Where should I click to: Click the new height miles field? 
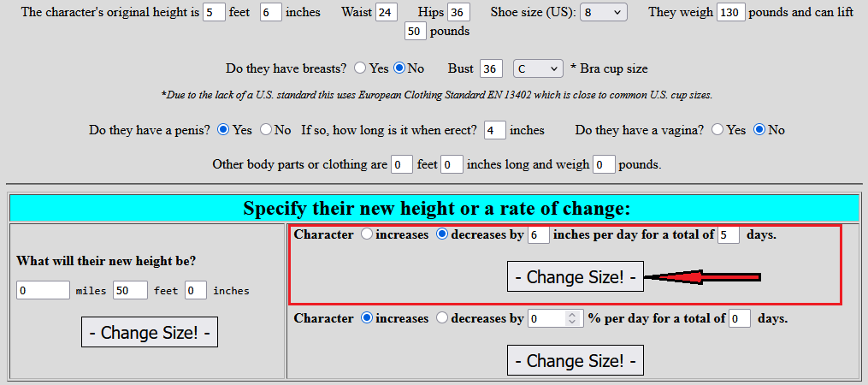pyautogui.click(x=43, y=291)
